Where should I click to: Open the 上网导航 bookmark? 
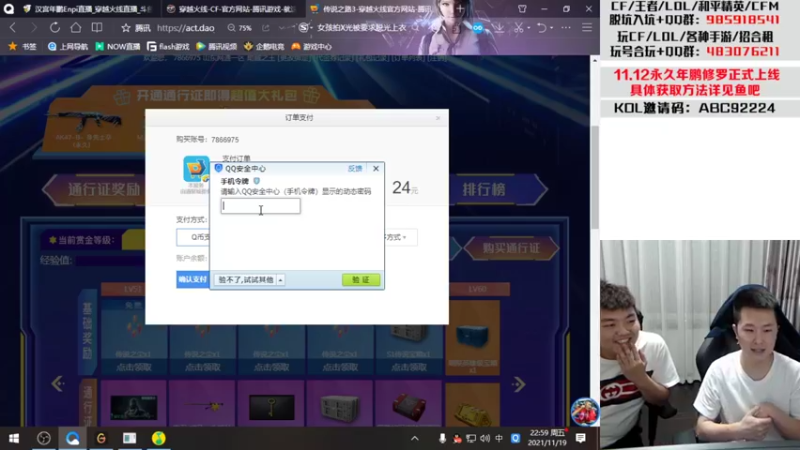tap(68, 46)
